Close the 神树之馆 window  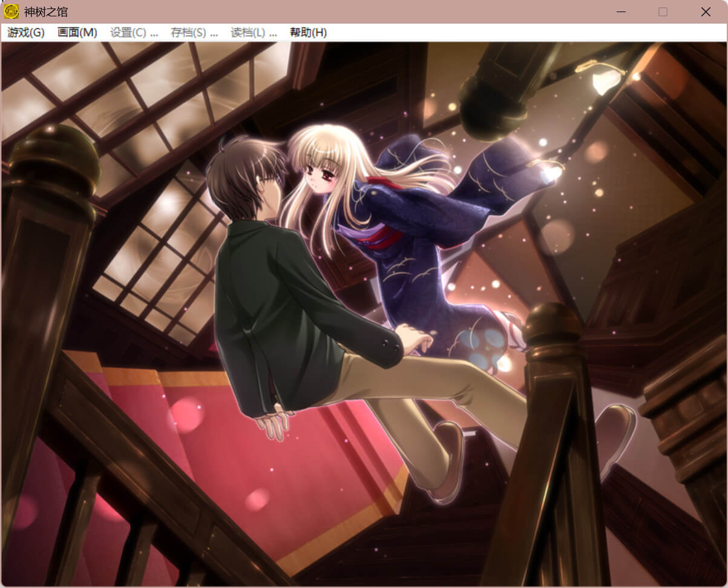pos(706,12)
